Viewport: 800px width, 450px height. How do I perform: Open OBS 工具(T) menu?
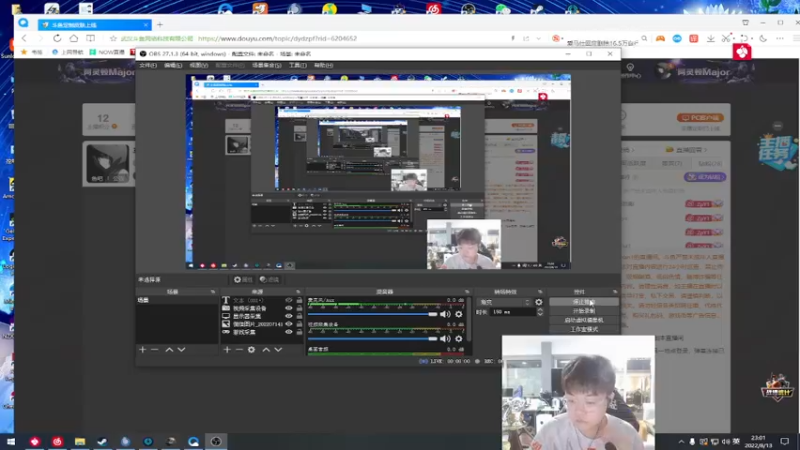click(297, 65)
